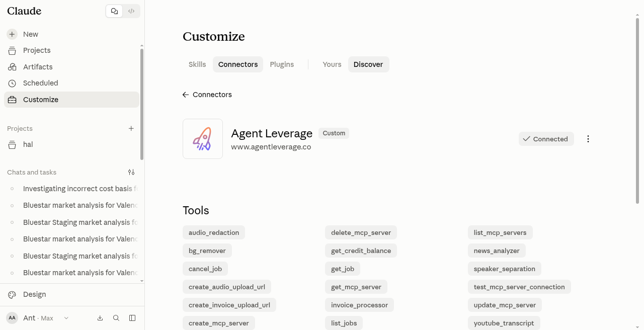Click the invoice_processor tool
Screen dimensions: 644x330
click(360, 305)
